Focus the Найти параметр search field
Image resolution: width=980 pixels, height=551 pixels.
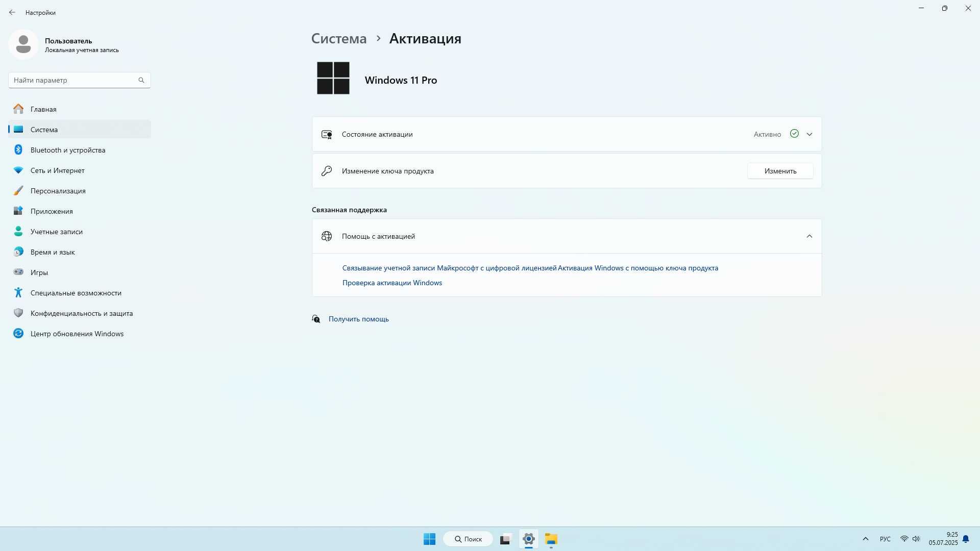click(79, 80)
